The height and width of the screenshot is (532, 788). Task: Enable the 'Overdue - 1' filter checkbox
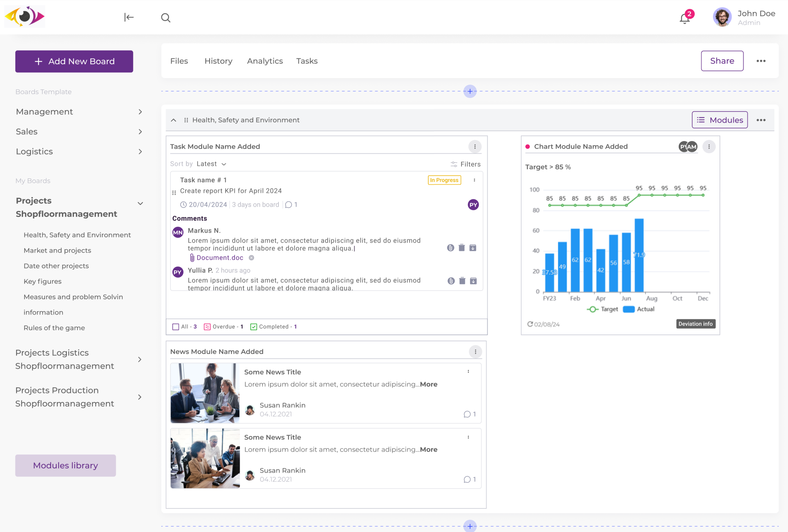(207, 327)
